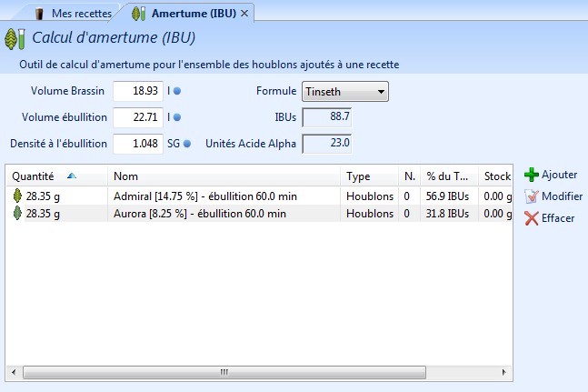Open the Formule Tinseth dropdown
The height and width of the screenshot is (392, 588).
click(345, 91)
